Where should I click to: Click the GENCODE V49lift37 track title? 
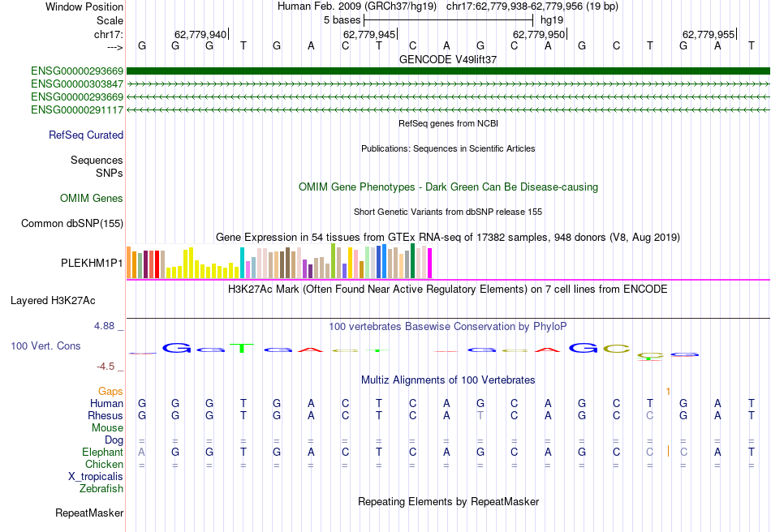(448, 59)
